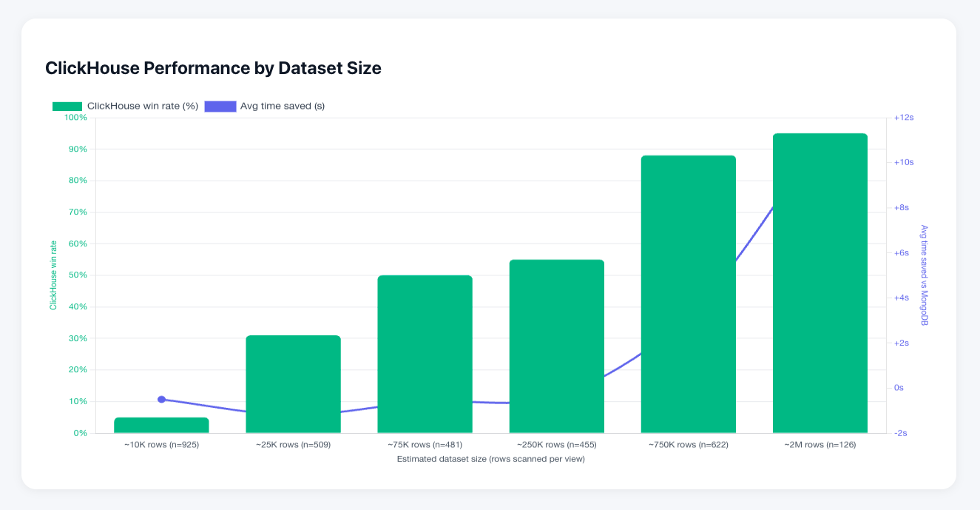The image size is (980, 510).
Task: Click the 100% tick on the left axis
Action: (x=76, y=118)
